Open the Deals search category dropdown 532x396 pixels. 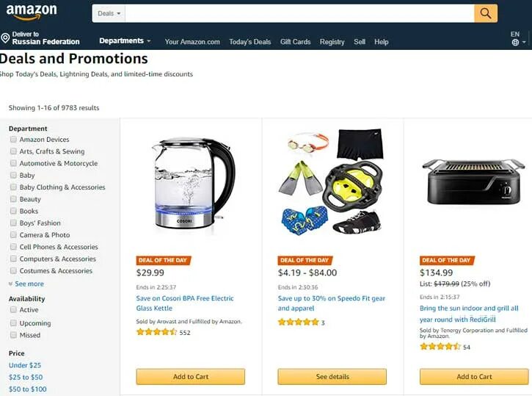109,13
